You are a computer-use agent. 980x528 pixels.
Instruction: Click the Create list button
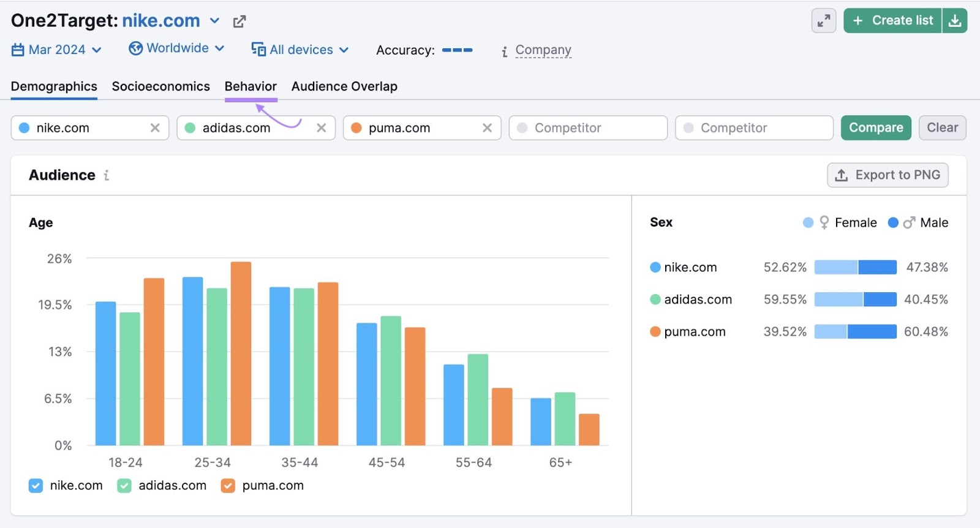point(892,21)
